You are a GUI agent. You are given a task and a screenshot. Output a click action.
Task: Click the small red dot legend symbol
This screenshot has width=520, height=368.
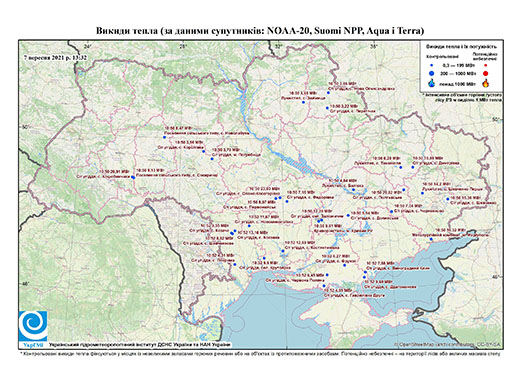[486, 66]
